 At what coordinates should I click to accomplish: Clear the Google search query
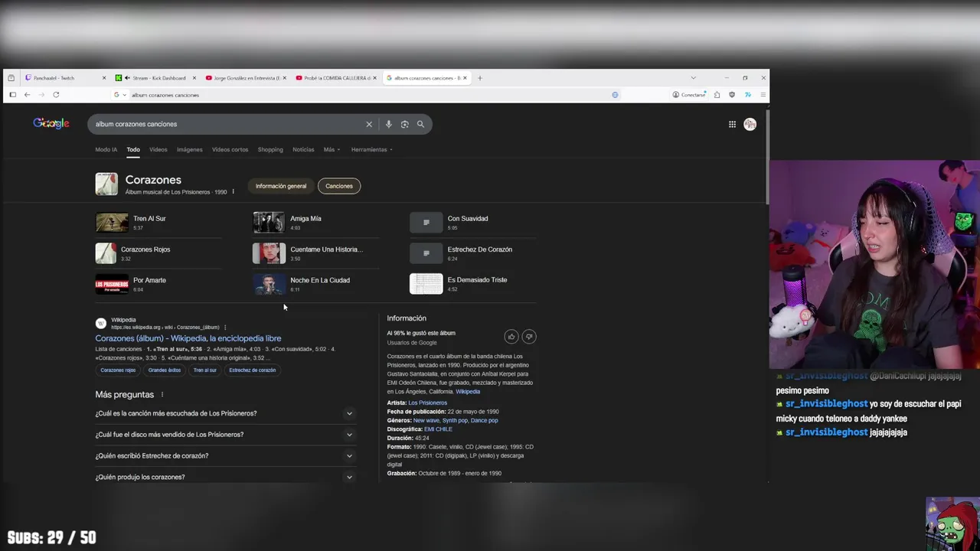tap(369, 124)
